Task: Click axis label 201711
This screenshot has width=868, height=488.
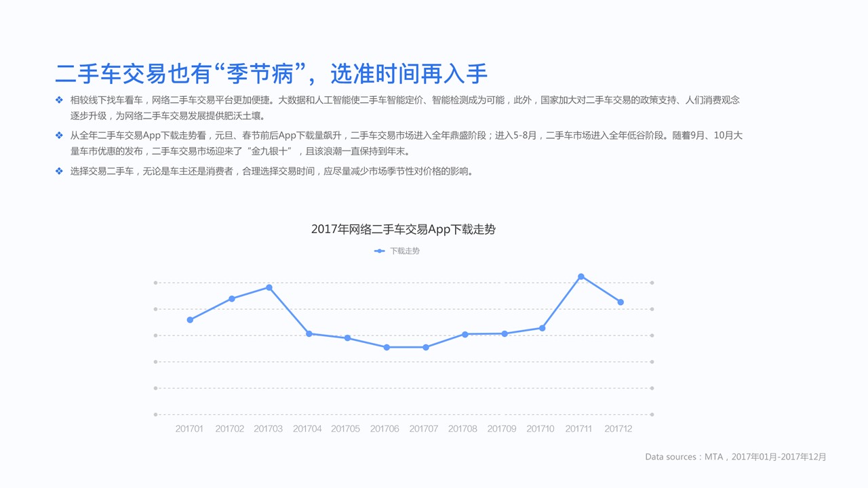Action: pyautogui.click(x=579, y=429)
